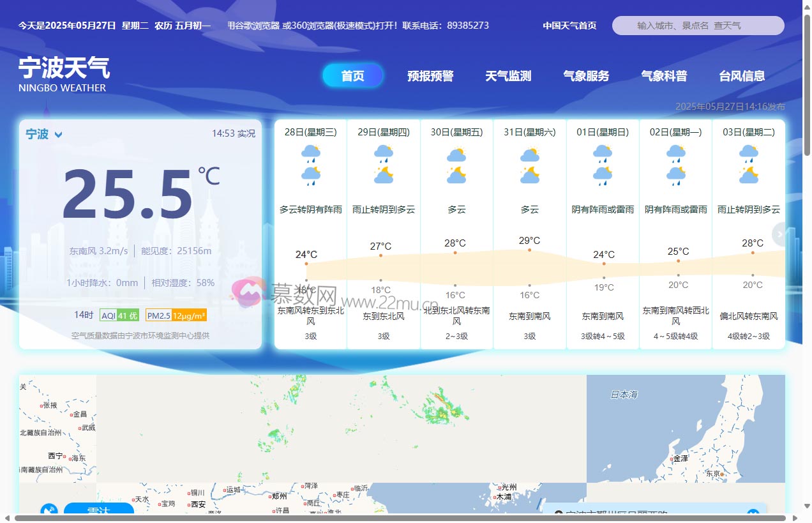Click the satellite dish icon on the map

[48, 511]
